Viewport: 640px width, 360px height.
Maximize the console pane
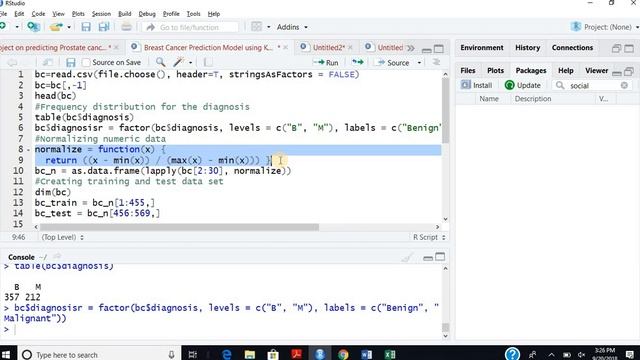[440, 257]
